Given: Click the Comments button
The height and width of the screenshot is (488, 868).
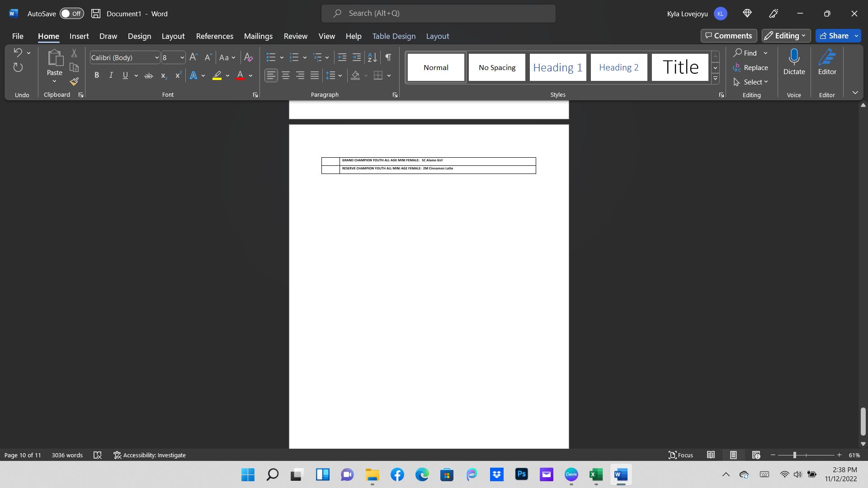Looking at the screenshot, I should coord(728,36).
